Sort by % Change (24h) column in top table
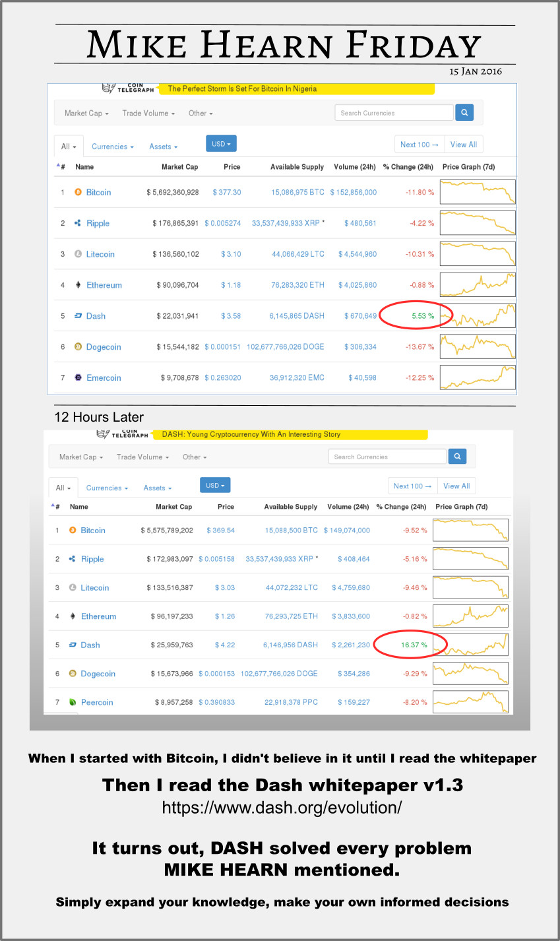560x941 pixels. coord(408,167)
